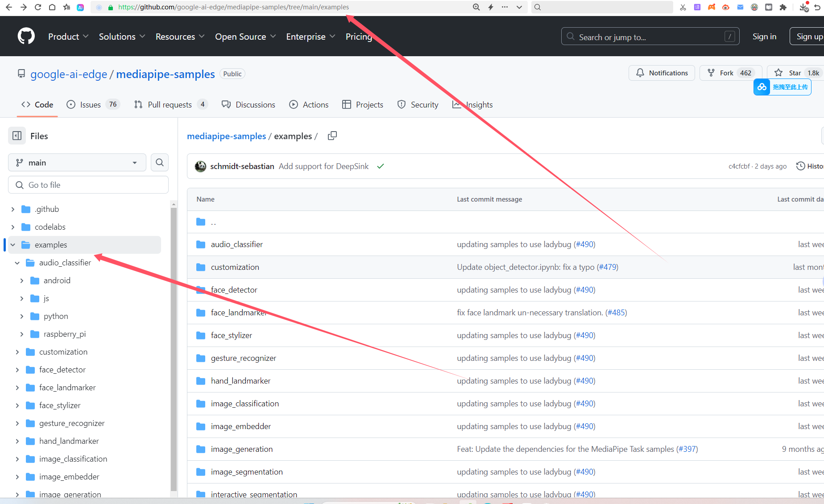
Task: Expand the Product menu
Action: point(68,37)
